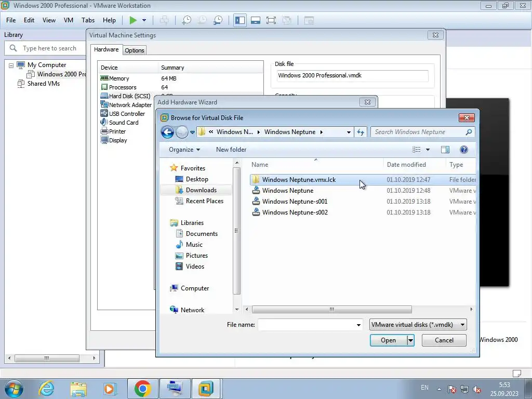Toggle the Show Library panel toolbar icon

click(x=240, y=20)
